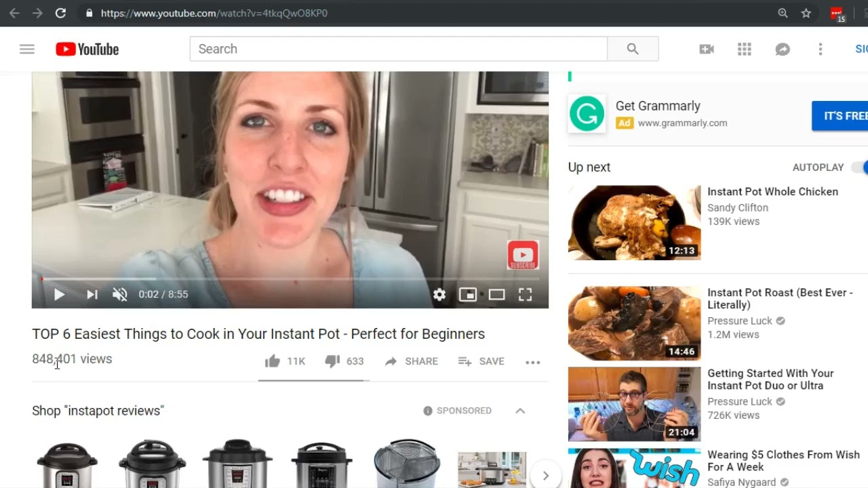Dislike the video with thumbs down
The width and height of the screenshot is (868, 488).
coord(332,361)
